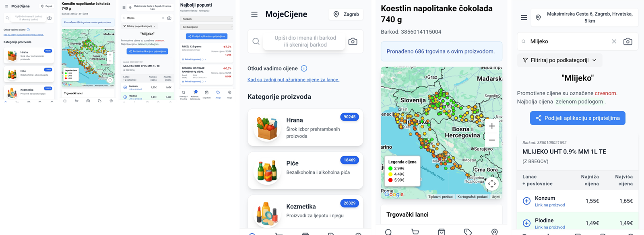Open the Konzum chain dropdown in Najbolji popusti

click(206, 19)
